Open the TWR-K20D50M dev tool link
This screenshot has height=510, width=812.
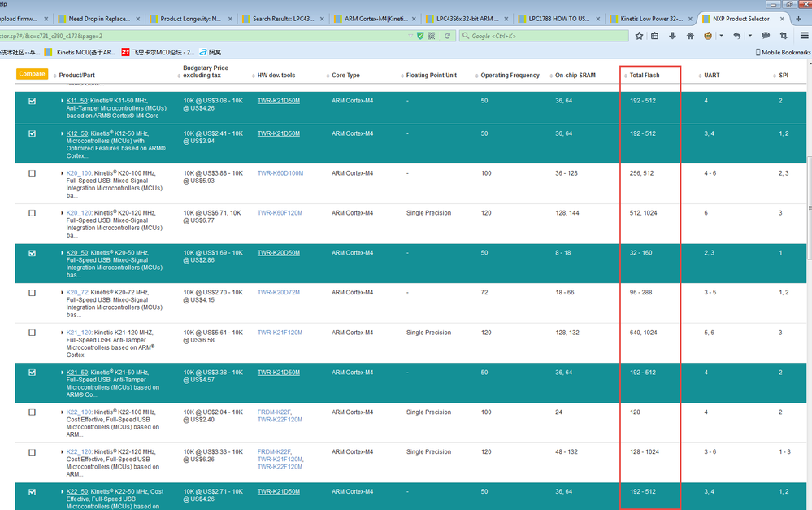(x=279, y=253)
